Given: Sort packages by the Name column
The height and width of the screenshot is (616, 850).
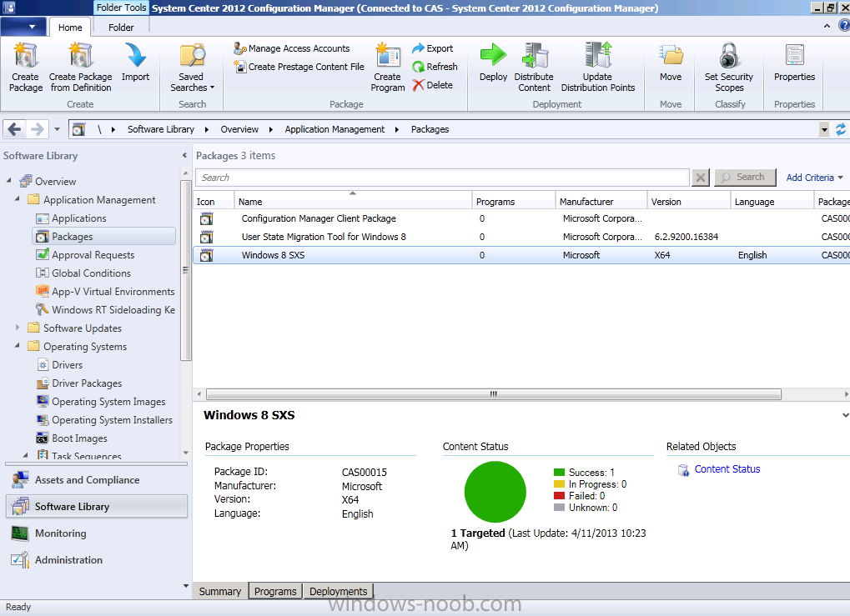Looking at the screenshot, I should [x=353, y=201].
